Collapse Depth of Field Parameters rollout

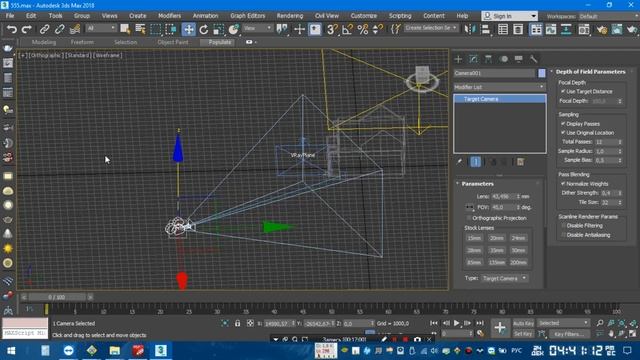coord(590,72)
